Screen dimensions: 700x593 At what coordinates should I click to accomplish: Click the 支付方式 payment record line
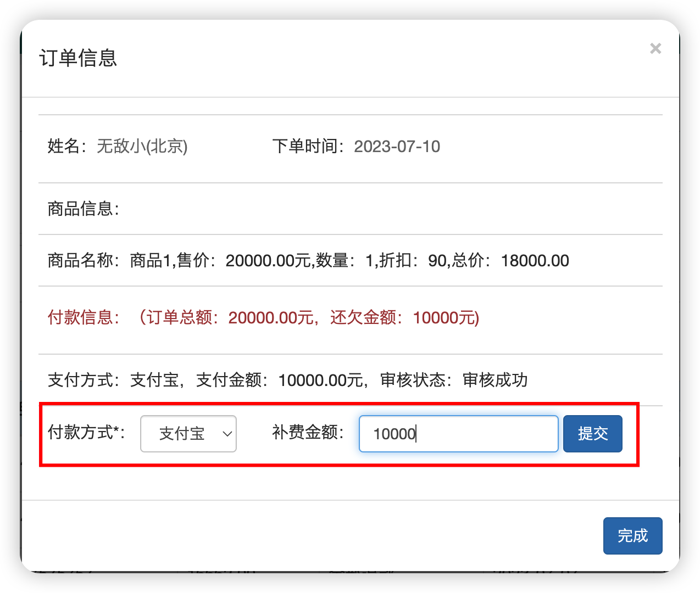[288, 380]
